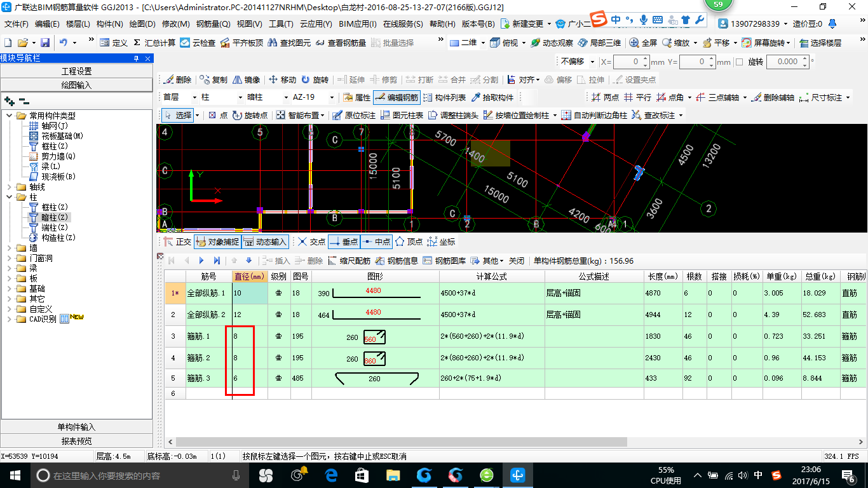The image size is (868, 488).
Task: Select 平行 parallel axis tool
Action: (637, 97)
